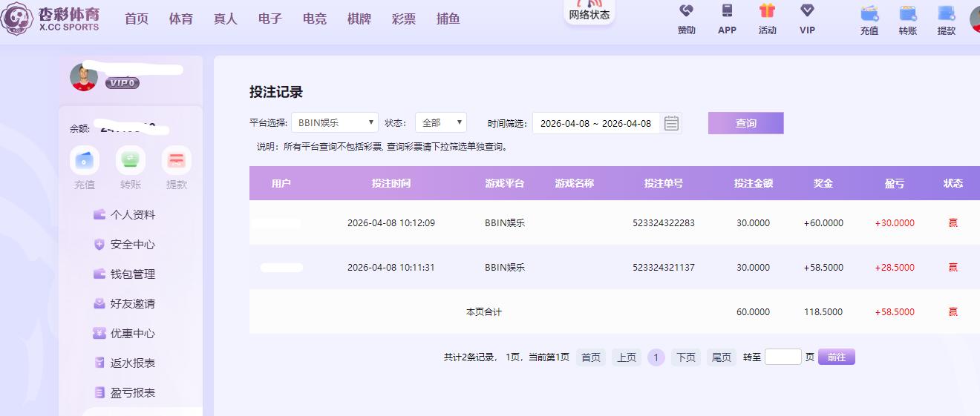The image size is (980, 416).
Task: Go to the 首页 nav tab
Action: pyautogui.click(x=137, y=19)
